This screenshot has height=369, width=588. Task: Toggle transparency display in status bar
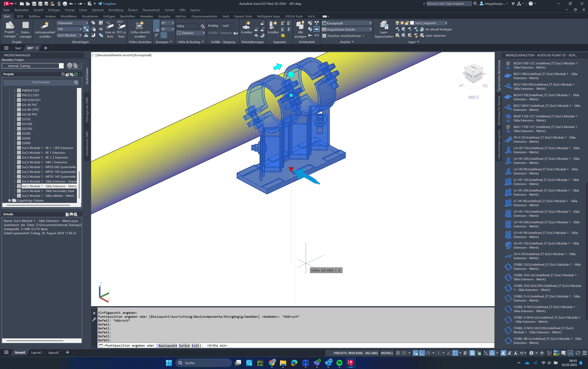tap(472, 353)
